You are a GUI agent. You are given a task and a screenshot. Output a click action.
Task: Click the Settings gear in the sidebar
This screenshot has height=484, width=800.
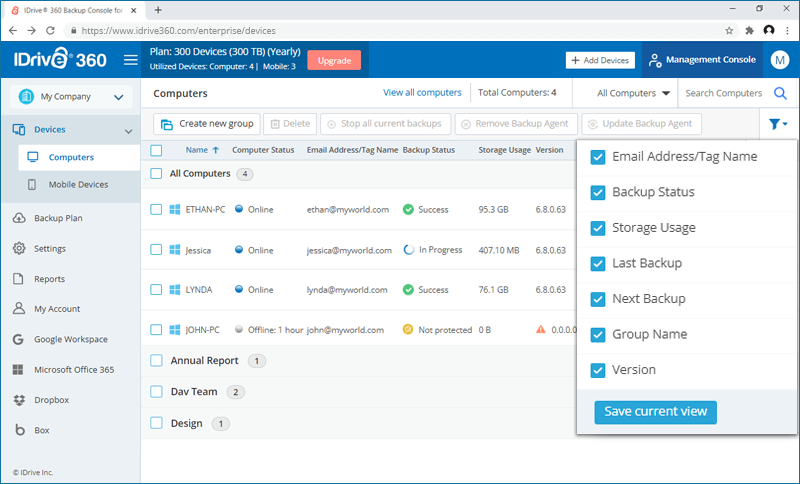(x=19, y=249)
